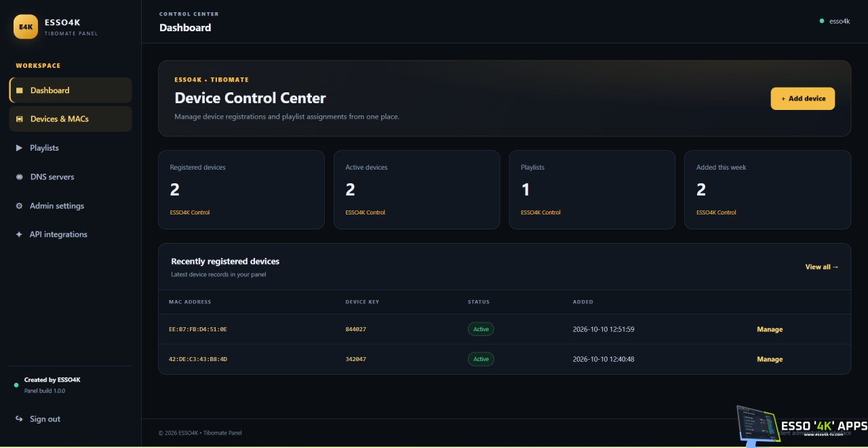868x448 pixels.
Task: Click the Add device button
Action: tap(803, 98)
